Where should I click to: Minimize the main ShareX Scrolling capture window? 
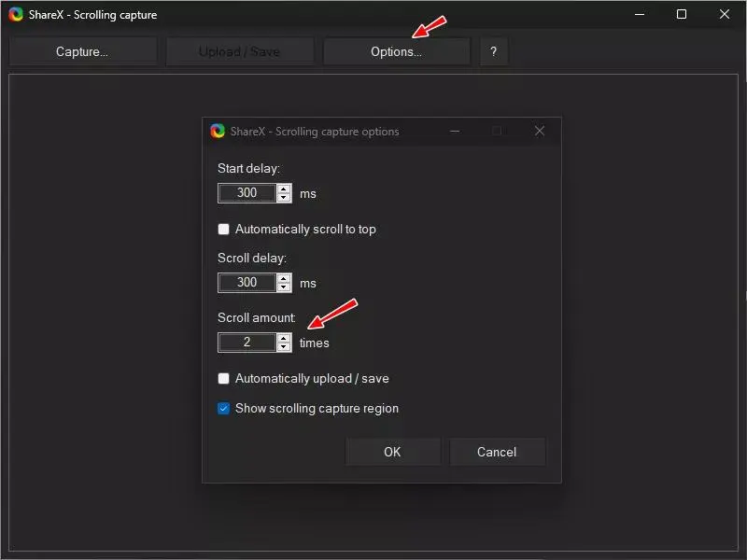click(640, 14)
